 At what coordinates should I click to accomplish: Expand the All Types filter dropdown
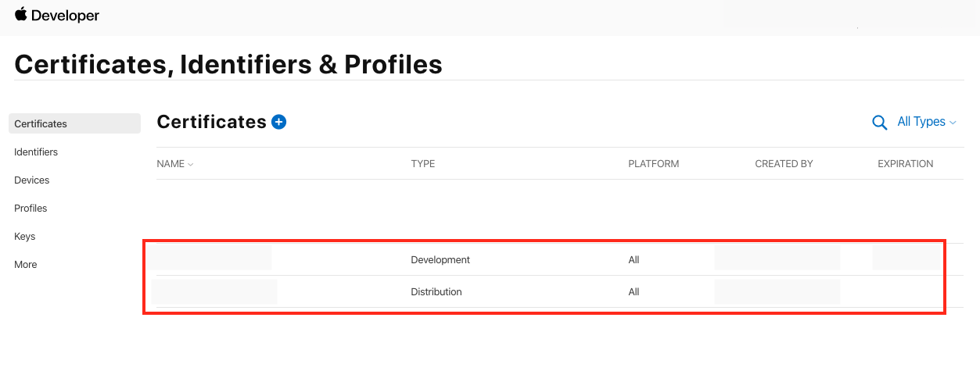926,122
